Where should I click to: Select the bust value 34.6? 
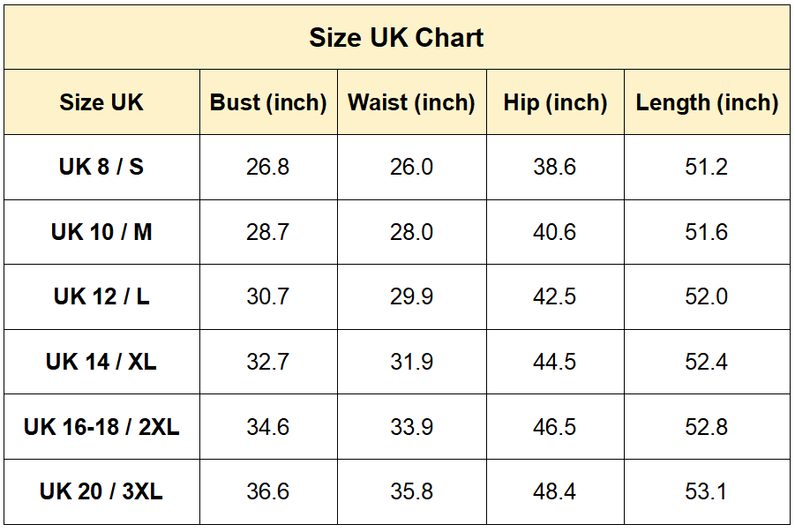tap(267, 426)
